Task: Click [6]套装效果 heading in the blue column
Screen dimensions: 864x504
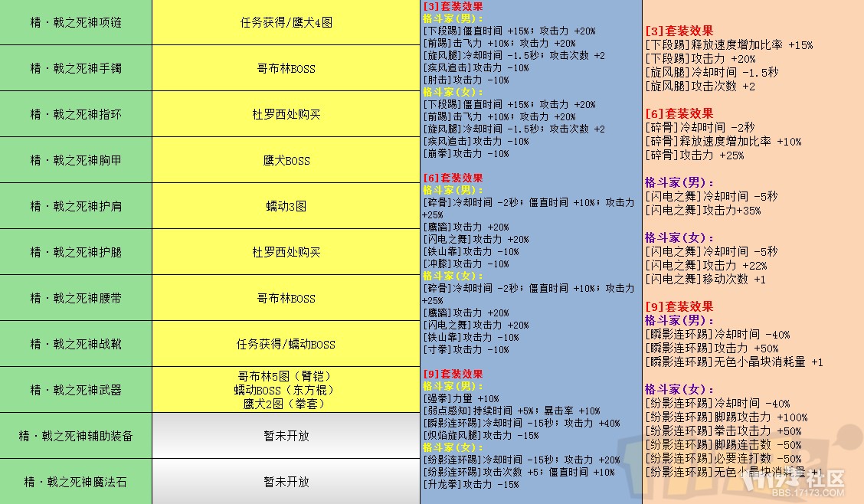Action: coord(453,178)
